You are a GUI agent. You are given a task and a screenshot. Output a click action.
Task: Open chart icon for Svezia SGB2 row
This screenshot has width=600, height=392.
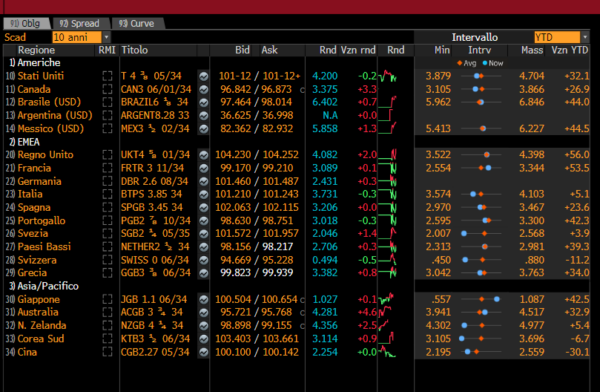click(204, 234)
